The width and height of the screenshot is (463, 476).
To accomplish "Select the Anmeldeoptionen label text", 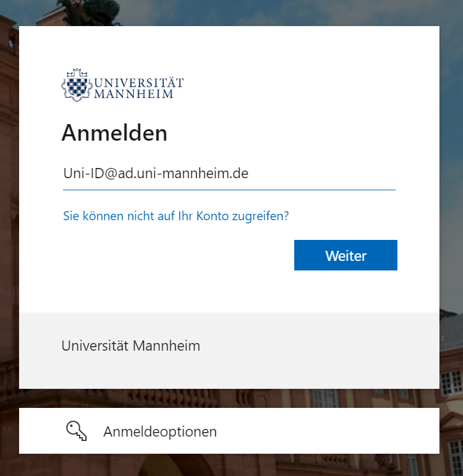I will coord(160,431).
